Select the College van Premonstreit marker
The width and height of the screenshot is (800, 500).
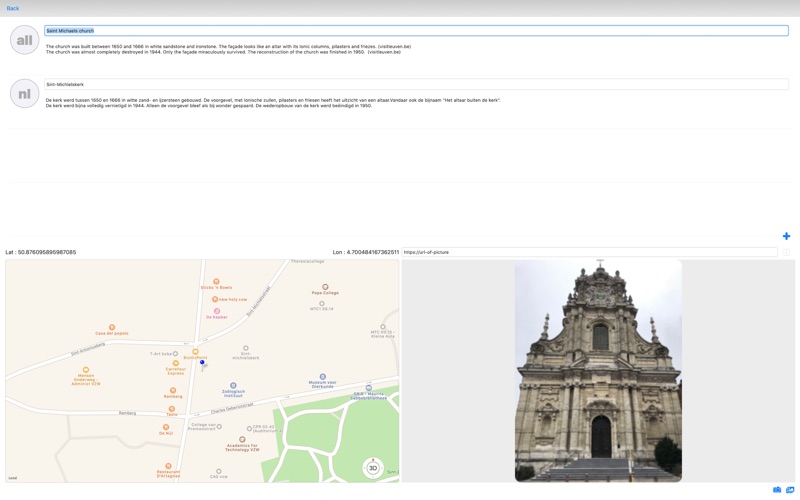tap(219, 427)
